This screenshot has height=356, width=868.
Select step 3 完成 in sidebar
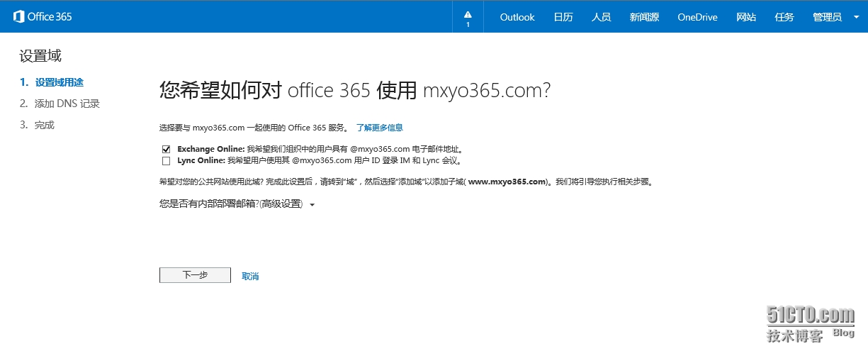[x=44, y=125]
